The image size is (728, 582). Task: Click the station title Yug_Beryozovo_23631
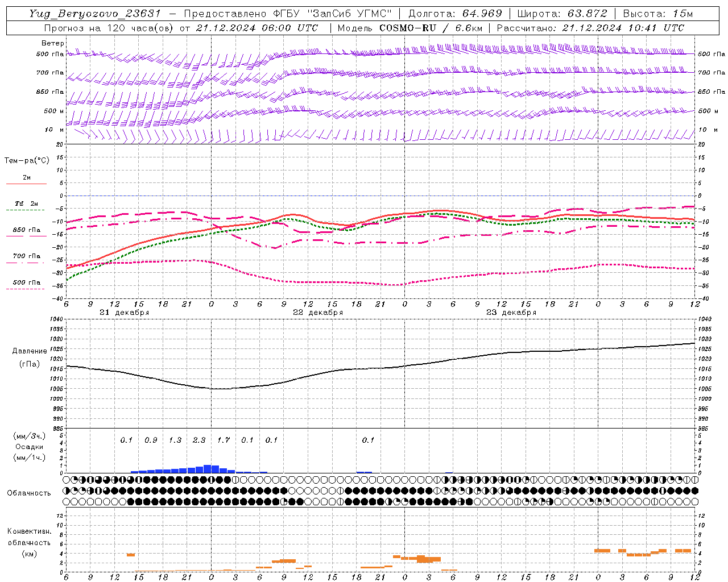click(94, 14)
